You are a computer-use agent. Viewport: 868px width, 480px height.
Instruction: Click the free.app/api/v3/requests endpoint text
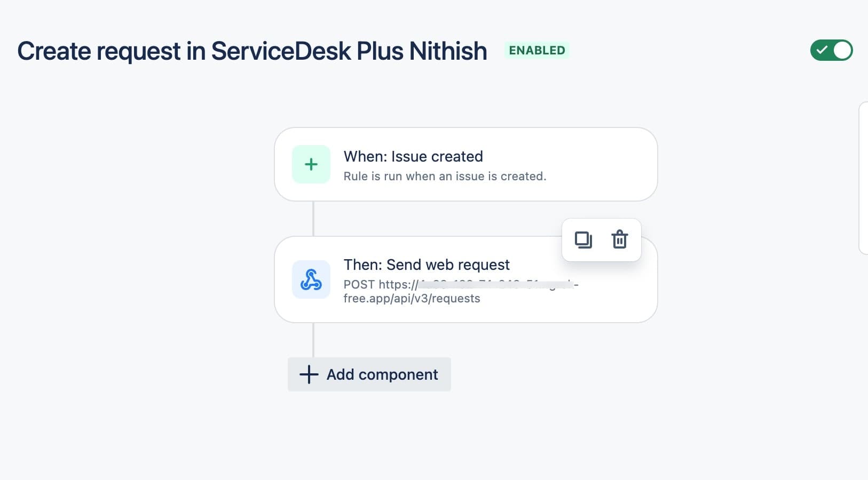(412, 299)
